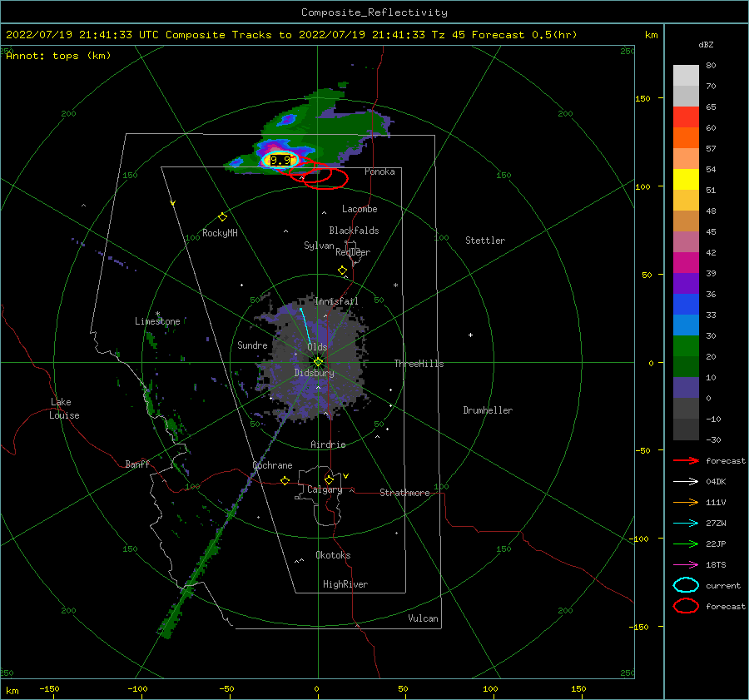The width and height of the screenshot is (749, 700).
Task: Click the 30 dBZ light blue swatch
Action: (686, 325)
